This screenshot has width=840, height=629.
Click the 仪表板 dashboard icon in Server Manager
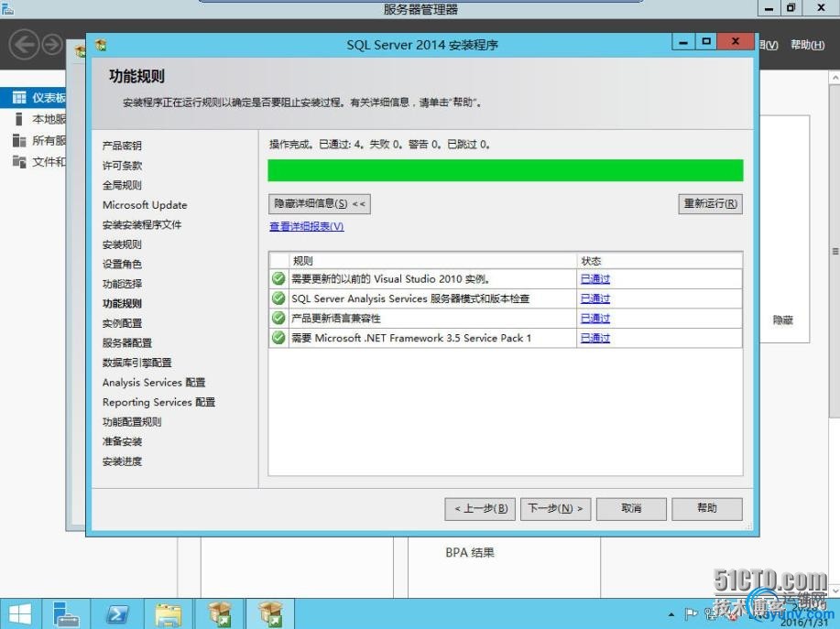(x=19, y=97)
